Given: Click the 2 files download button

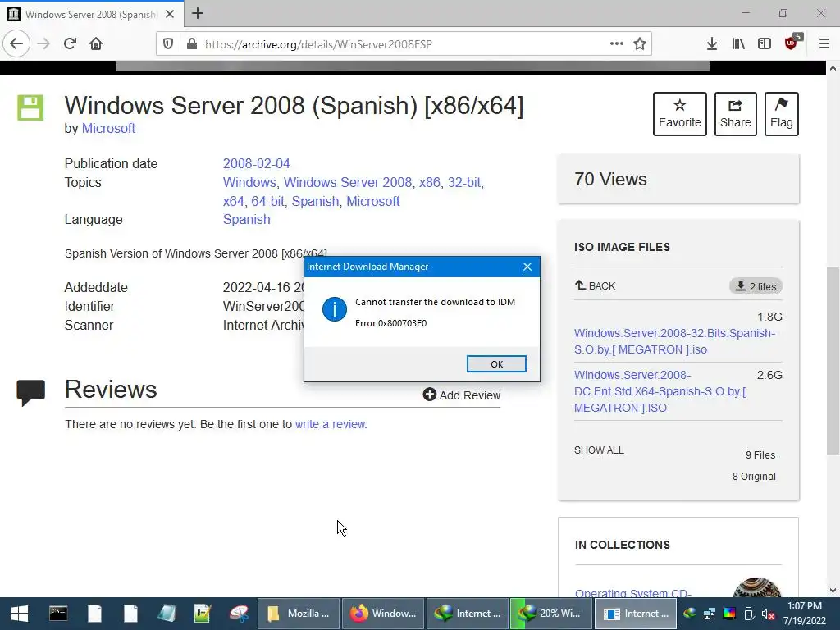Looking at the screenshot, I should coord(756,286).
